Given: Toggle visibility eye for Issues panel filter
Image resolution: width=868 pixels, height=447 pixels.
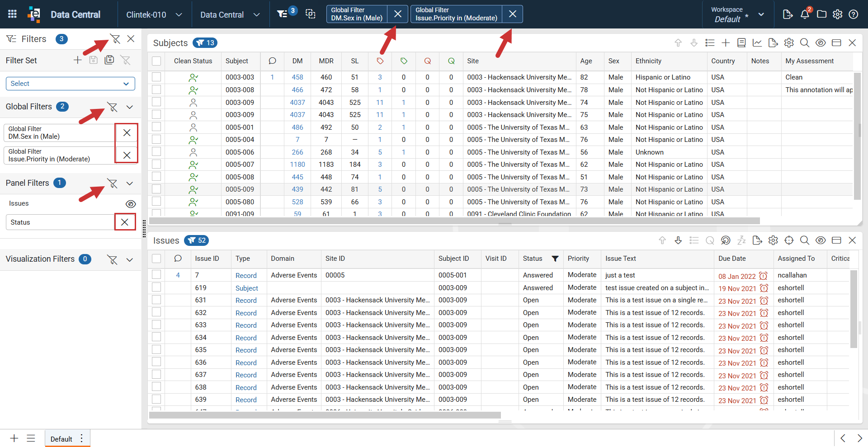Looking at the screenshot, I should point(131,204).
